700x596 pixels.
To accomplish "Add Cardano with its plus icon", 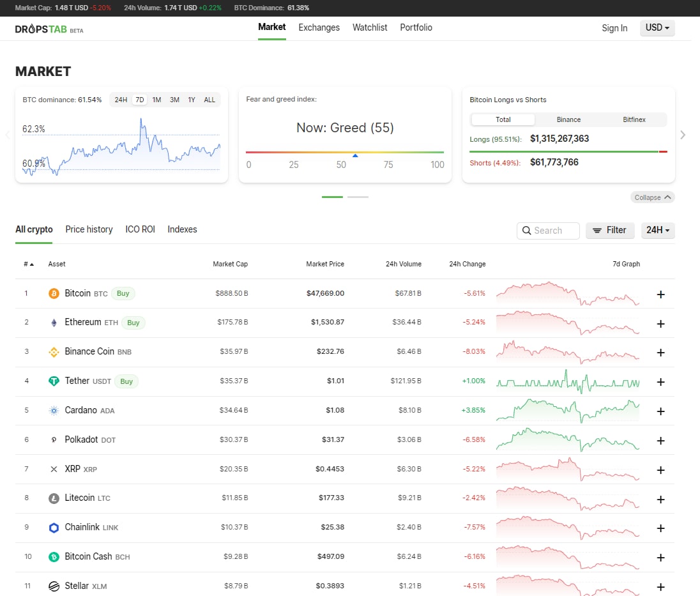I will click(660, 411).
